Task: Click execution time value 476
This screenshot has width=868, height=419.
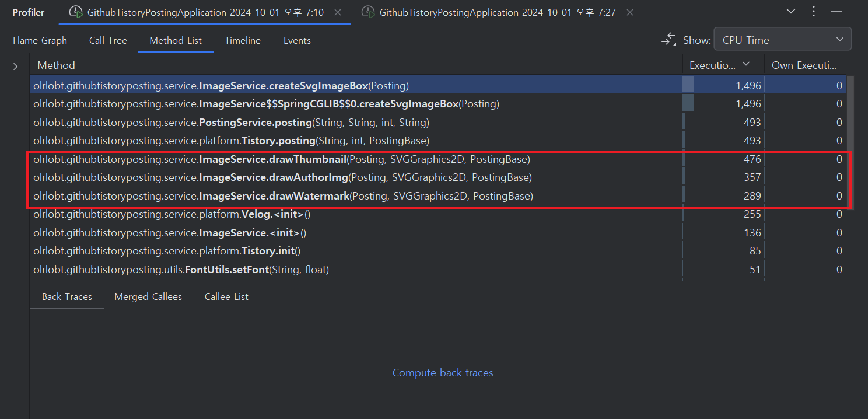Action: [x=752, y=159]
